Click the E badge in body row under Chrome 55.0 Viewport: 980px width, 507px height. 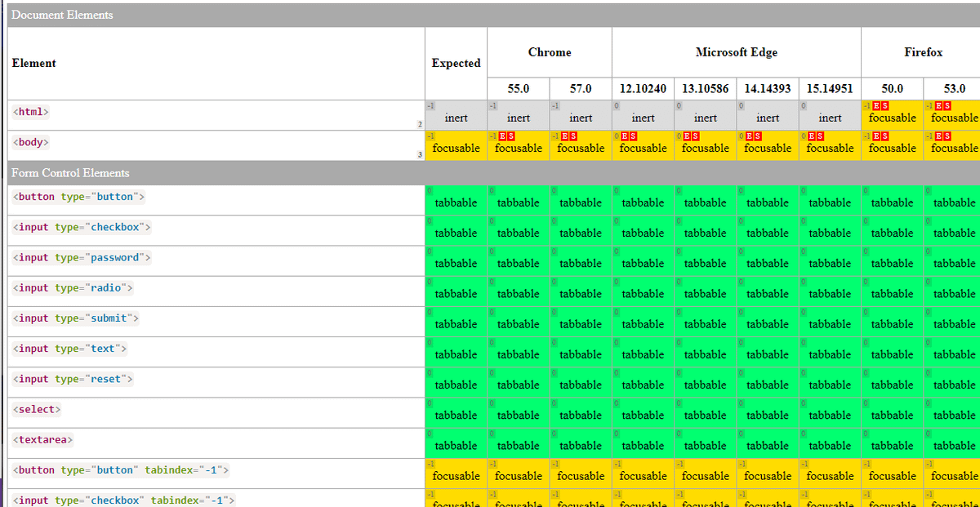[501, 136]
